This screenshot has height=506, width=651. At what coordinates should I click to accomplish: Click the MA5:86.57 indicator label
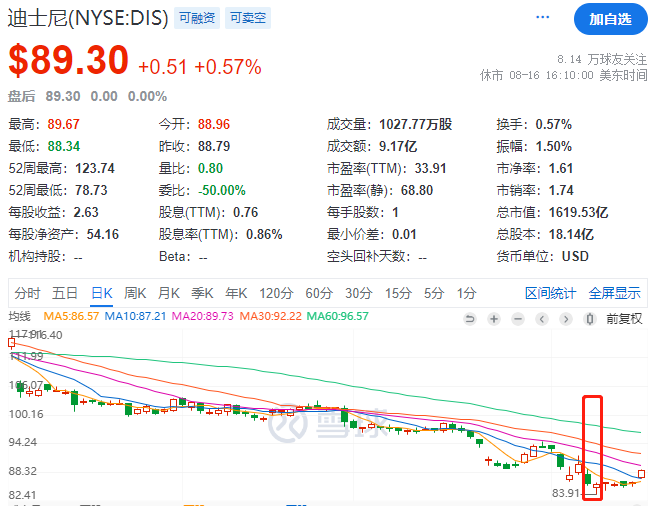71,316
